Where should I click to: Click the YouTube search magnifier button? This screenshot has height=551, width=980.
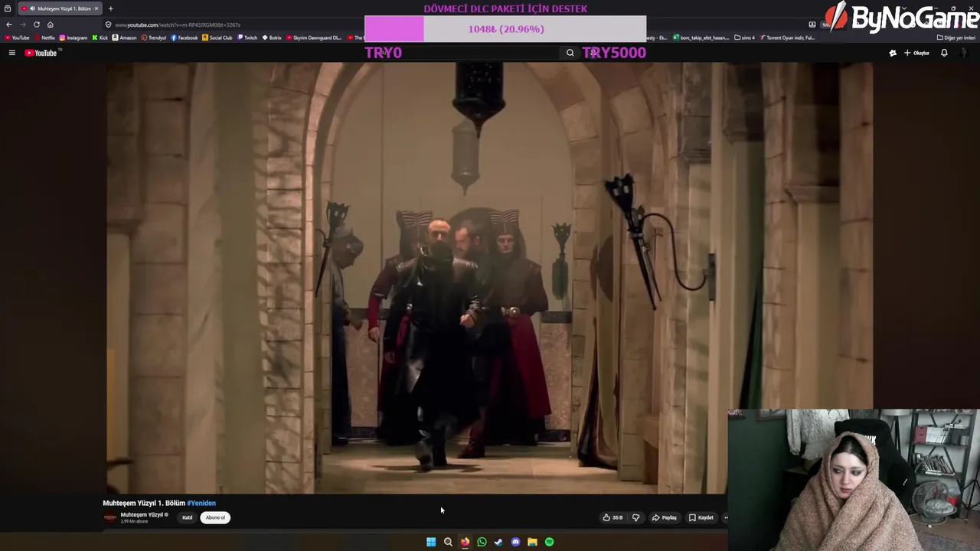click(570, 53)
